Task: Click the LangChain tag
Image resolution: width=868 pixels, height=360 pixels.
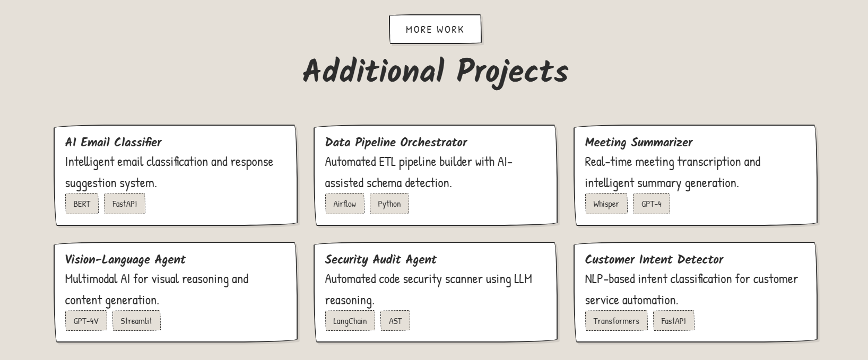Action: [x=350, y=321]
